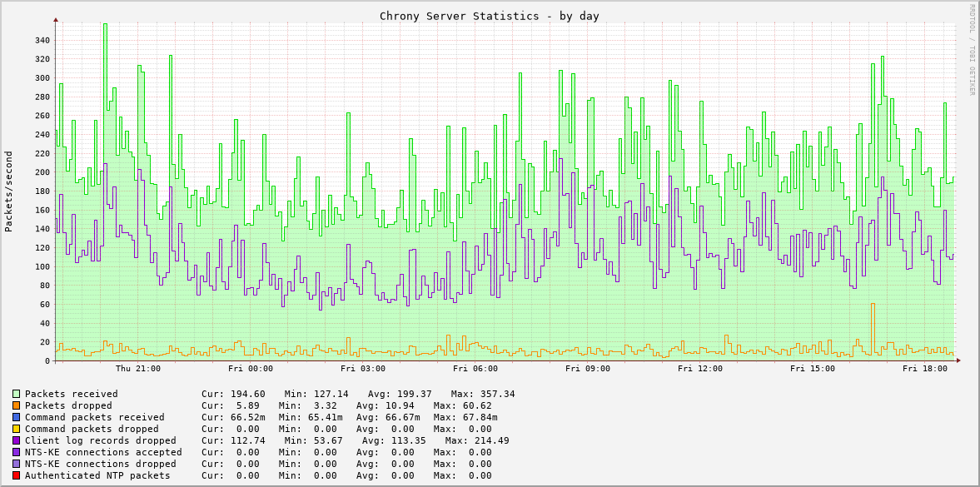The width and height of the screenshot is (980, 487).
Task: Click the purple Client log records dropped swatch
Action: pyautogui.click(x=14, y=440)
